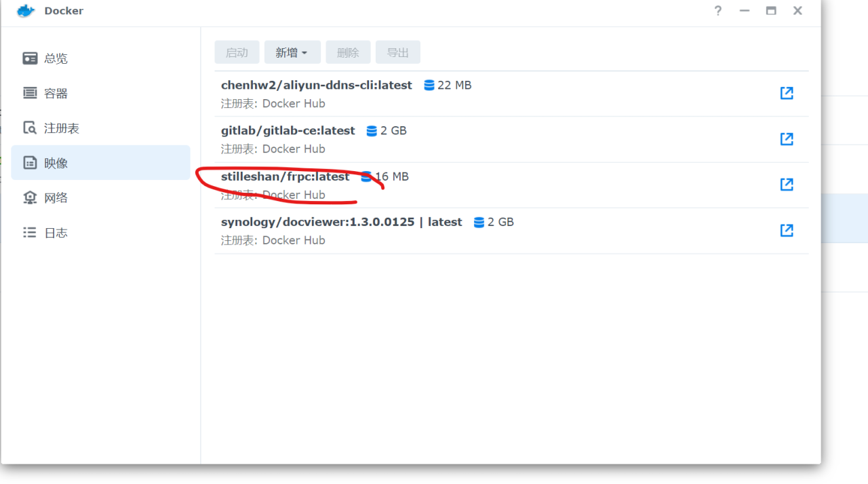Click the 启动 launch button
The height and width of the screenshot is (484, 868).
click(x=237, y=52)
